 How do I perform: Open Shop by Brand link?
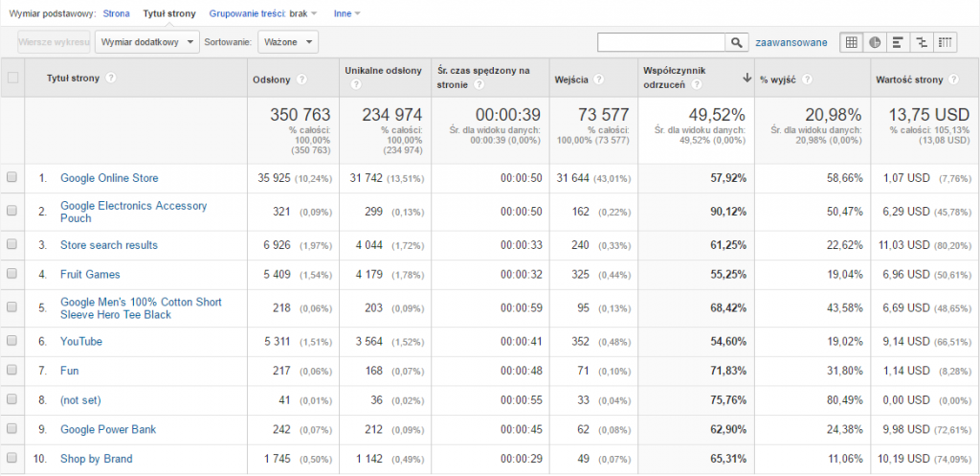point(97,459)
